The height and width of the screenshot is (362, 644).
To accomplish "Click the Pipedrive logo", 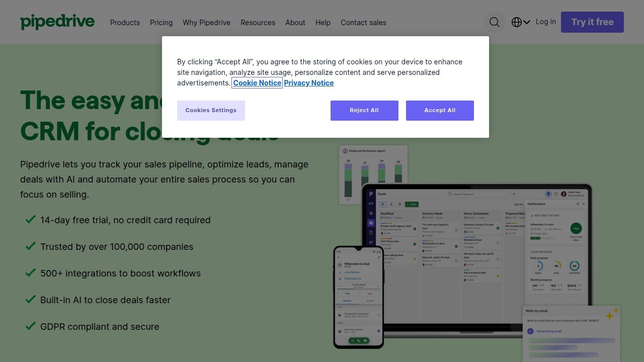I will coord(57,22).
